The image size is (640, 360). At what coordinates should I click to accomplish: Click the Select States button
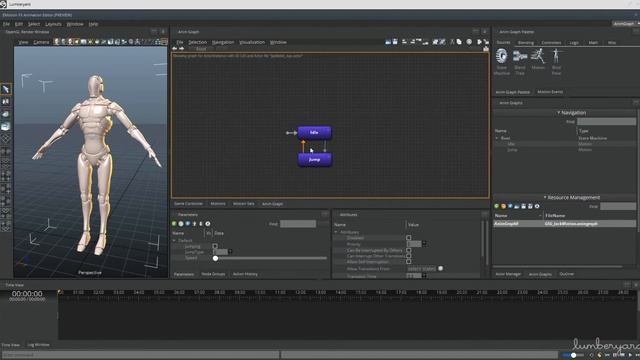coord(422,269)
